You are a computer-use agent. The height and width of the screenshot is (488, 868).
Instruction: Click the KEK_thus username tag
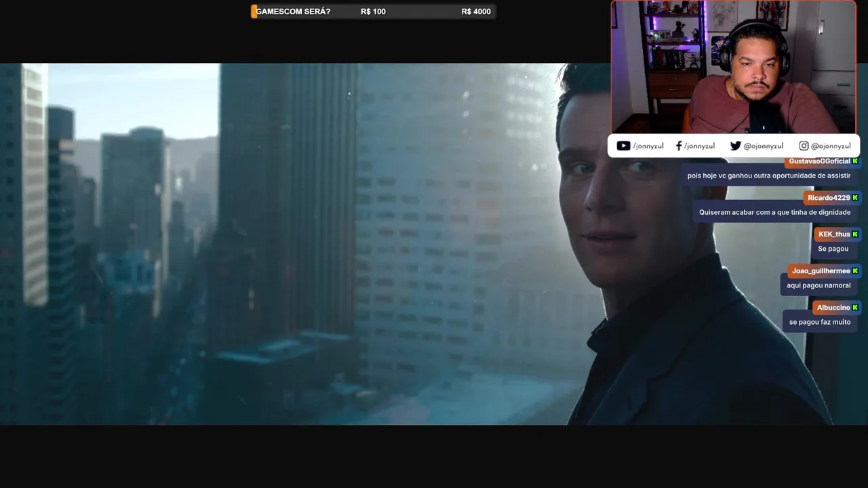coord(834,235)
